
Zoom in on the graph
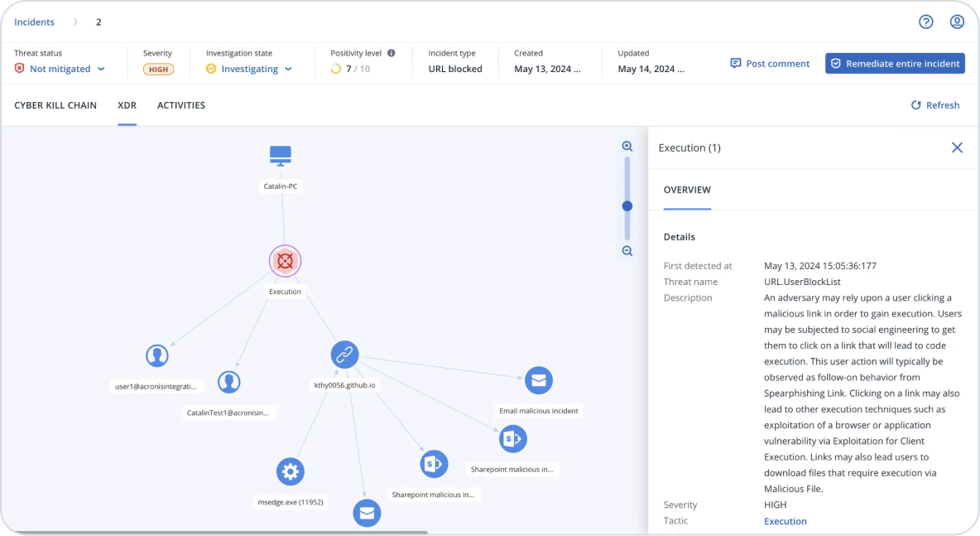627,147
